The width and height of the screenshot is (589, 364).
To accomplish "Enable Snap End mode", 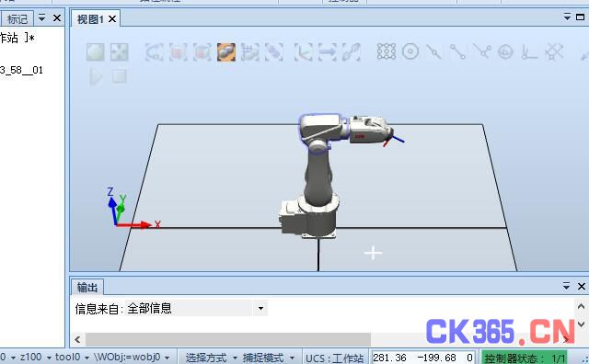I will (x=457, y=51).
